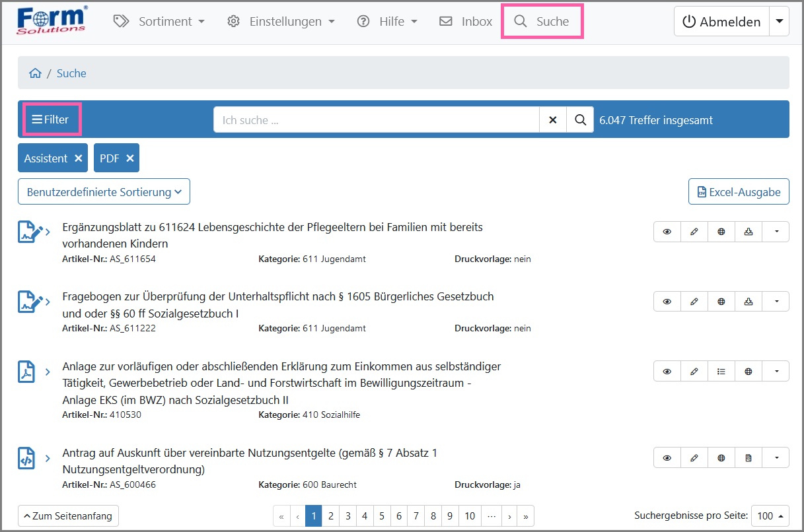The height and width of the screenshot is (532, 804).
Task: Click the document icon for article AS_600466
Action: point(749,457)
